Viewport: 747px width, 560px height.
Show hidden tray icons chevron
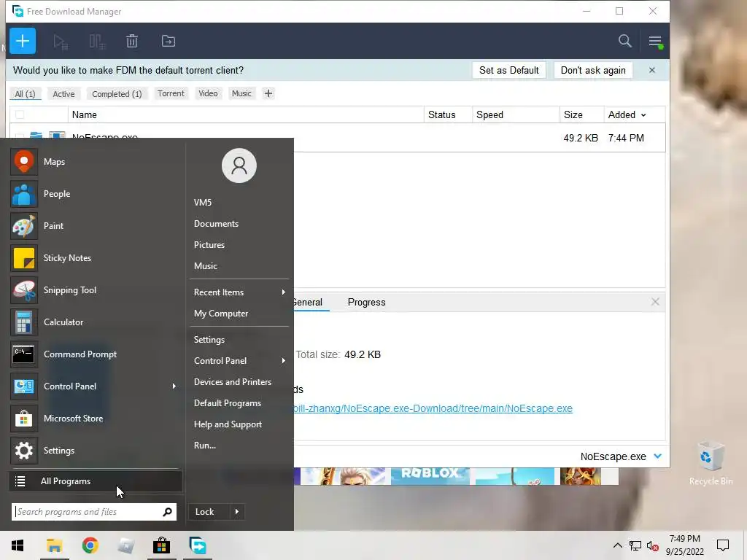pos(617,545)
